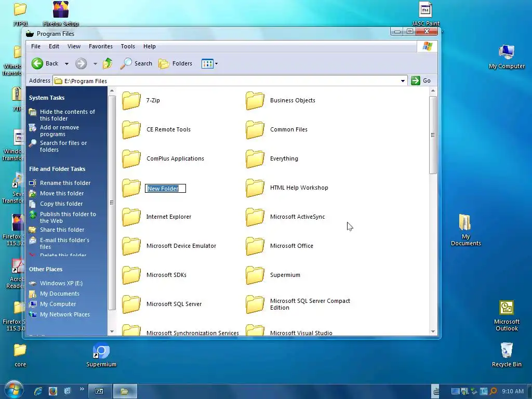
Task: Open the Edit menu
Action: pyautogui.click(x=54, y=46)
